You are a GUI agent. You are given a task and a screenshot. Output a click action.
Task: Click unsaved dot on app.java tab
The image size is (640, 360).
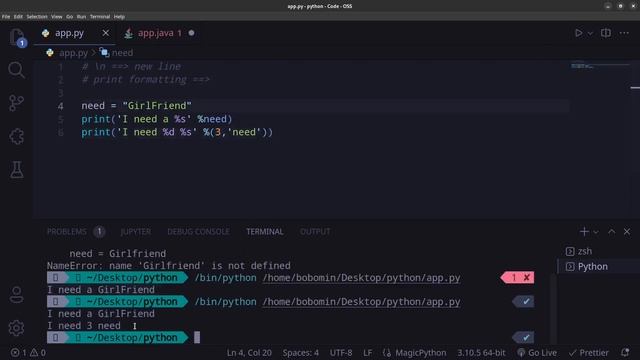click(191, 33)
